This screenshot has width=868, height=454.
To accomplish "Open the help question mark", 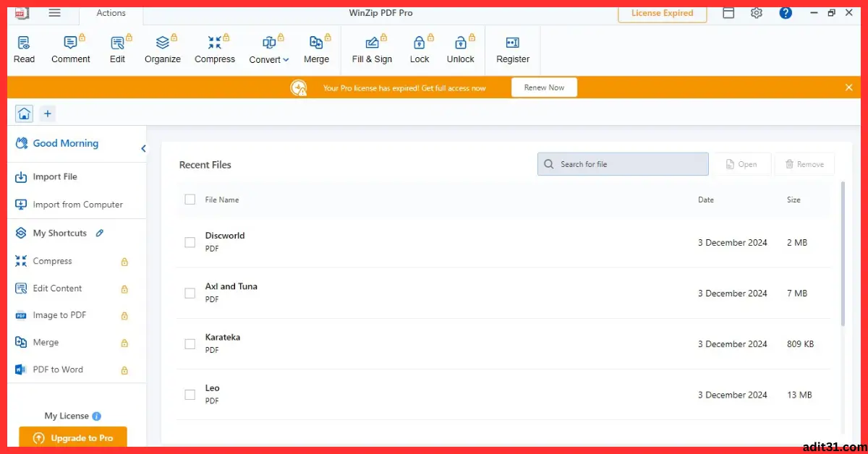I will (x=786, y=13).
